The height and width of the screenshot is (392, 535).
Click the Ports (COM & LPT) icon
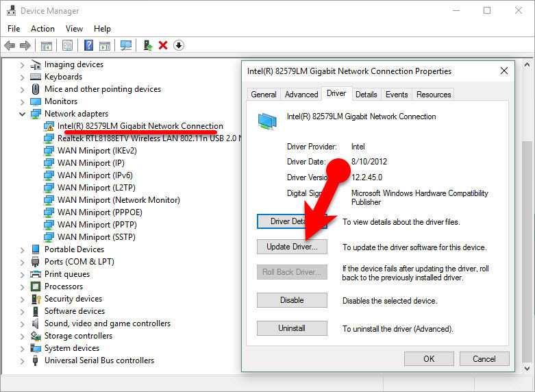pos(36,262)
